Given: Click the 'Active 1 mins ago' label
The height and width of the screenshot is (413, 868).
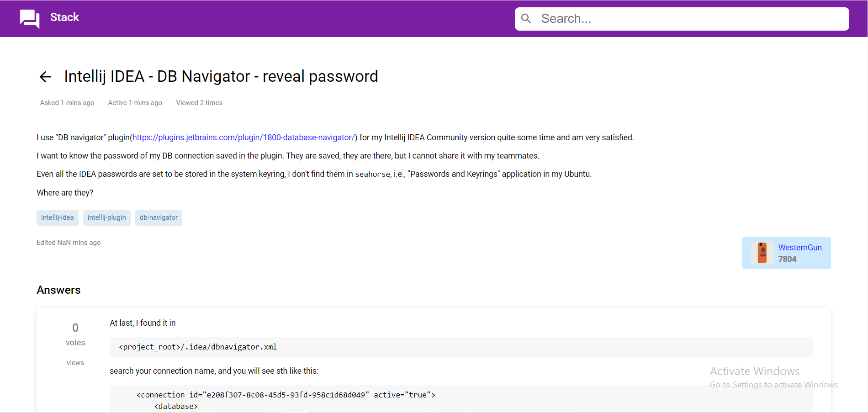Looking at the screenshot, I should (135, 102).
